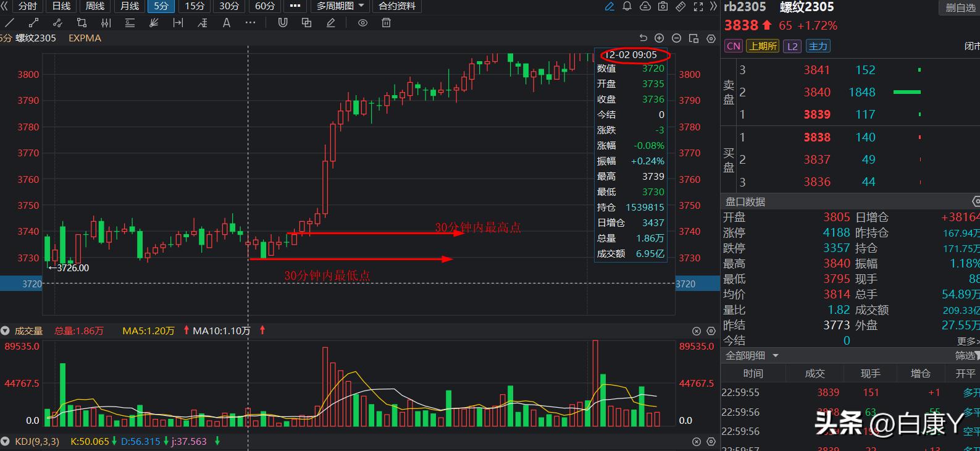Image resolution: width=980 pixels, height=451 pixels.
Task: Select the text annotation A tool
Action: [x=227, y=23]
